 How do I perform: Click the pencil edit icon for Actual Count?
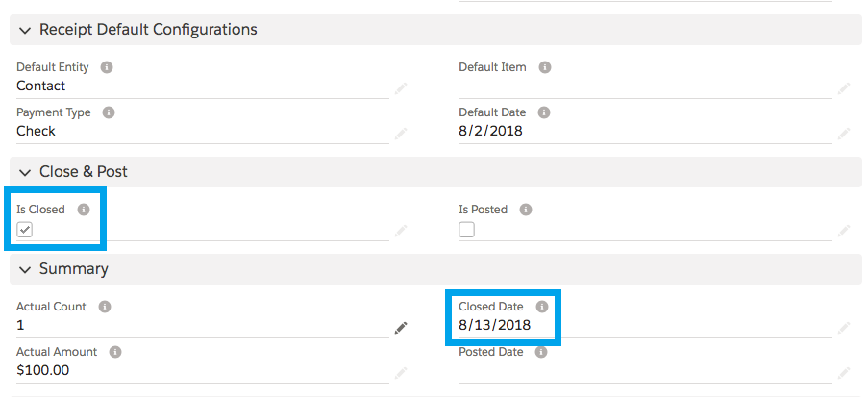click(400, 328)
